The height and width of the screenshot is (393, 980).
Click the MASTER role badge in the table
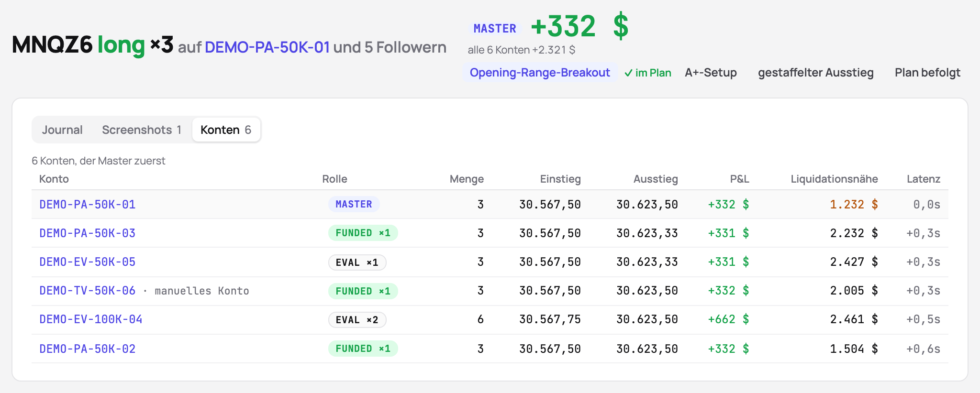354,204
